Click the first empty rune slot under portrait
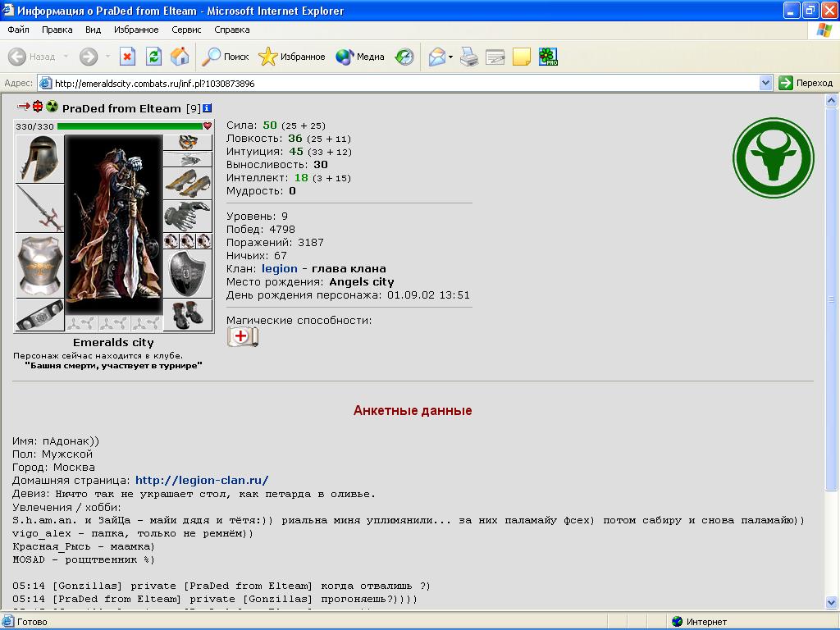The image size is (840, 630). click(81, 323)
